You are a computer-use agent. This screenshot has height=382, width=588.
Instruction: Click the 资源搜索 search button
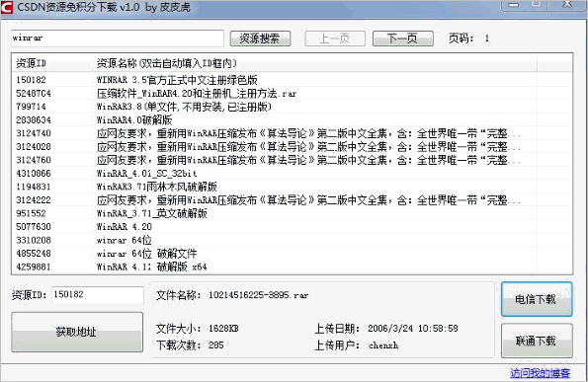(260, 38)
